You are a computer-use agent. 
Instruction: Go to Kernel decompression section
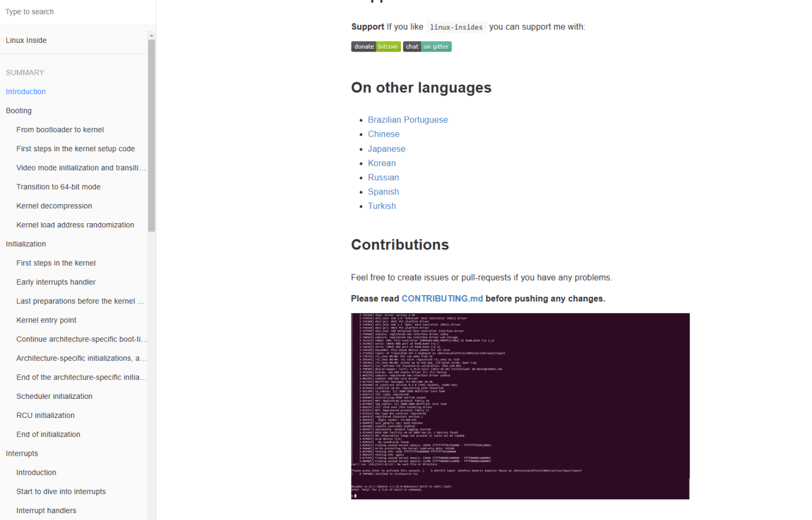(54, 206)
